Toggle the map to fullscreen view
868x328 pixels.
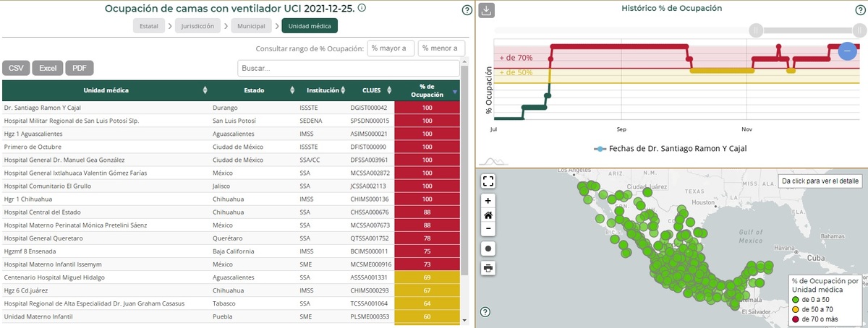click(x=489, y=181)
